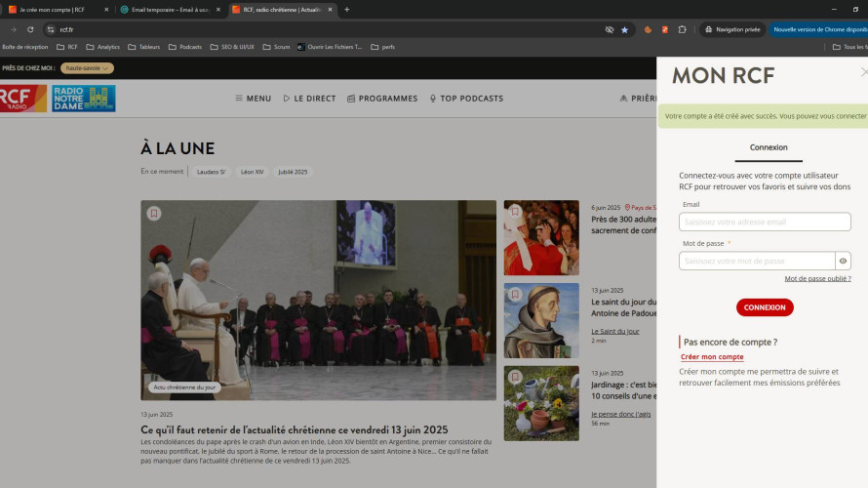Bookmark the Jardinage article thumbnail
This screenshot has height=488, width=868.
[x=516, y=377]
